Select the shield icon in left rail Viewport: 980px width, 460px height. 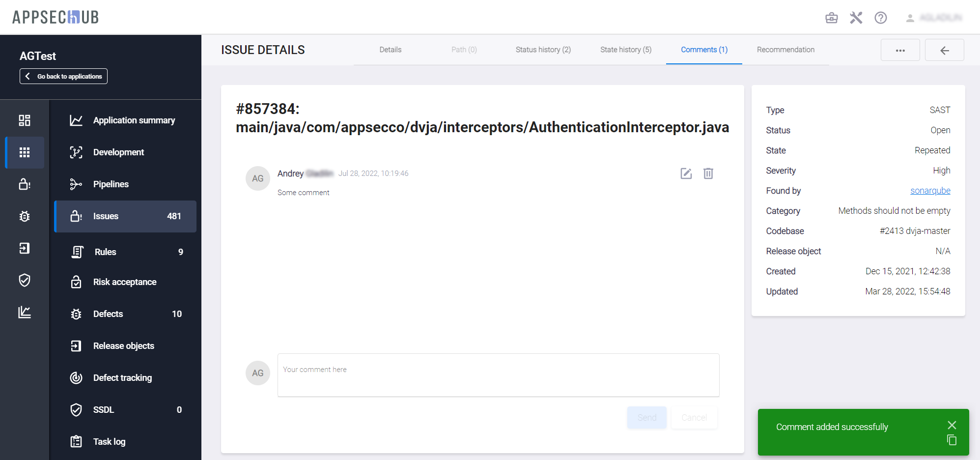25,280
